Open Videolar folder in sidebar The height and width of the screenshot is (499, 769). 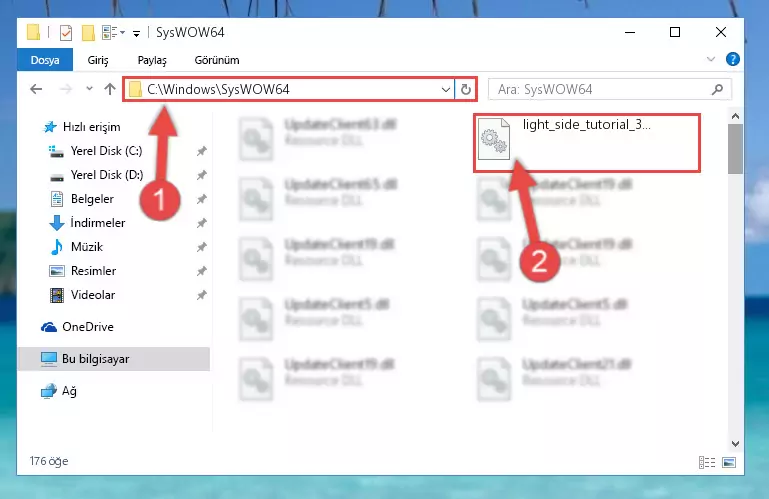point(93,295)
